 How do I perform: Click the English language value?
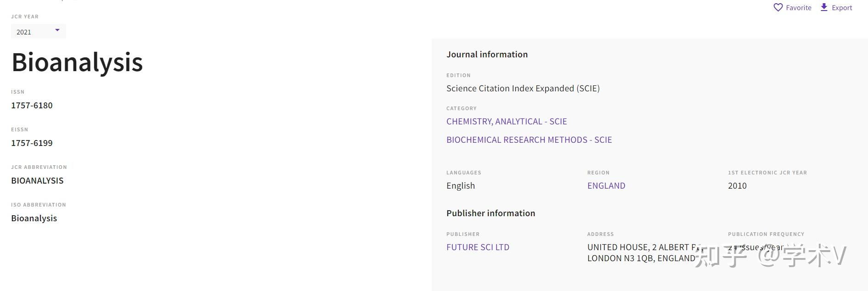(461, 185)
